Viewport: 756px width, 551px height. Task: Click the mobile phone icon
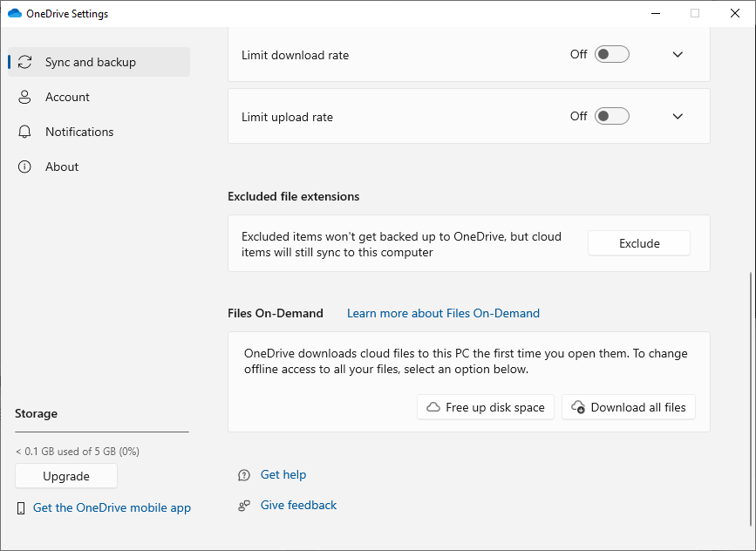click(21, 508)
